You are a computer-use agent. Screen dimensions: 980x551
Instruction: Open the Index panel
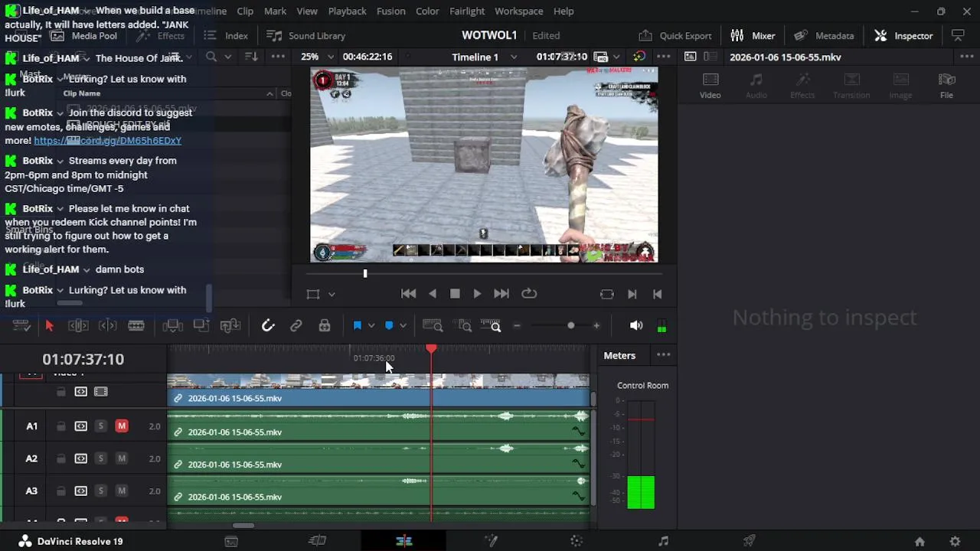(x=226, y=35)
